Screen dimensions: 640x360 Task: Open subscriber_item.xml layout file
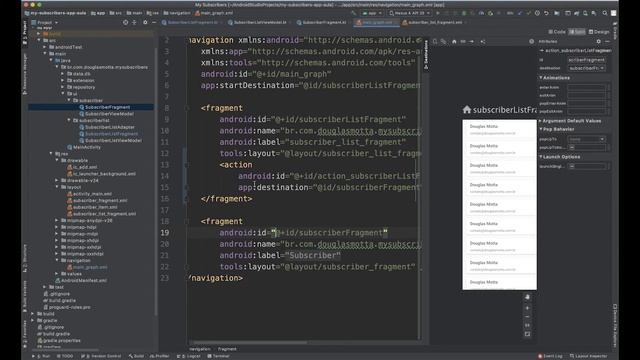tap(95, 207)
